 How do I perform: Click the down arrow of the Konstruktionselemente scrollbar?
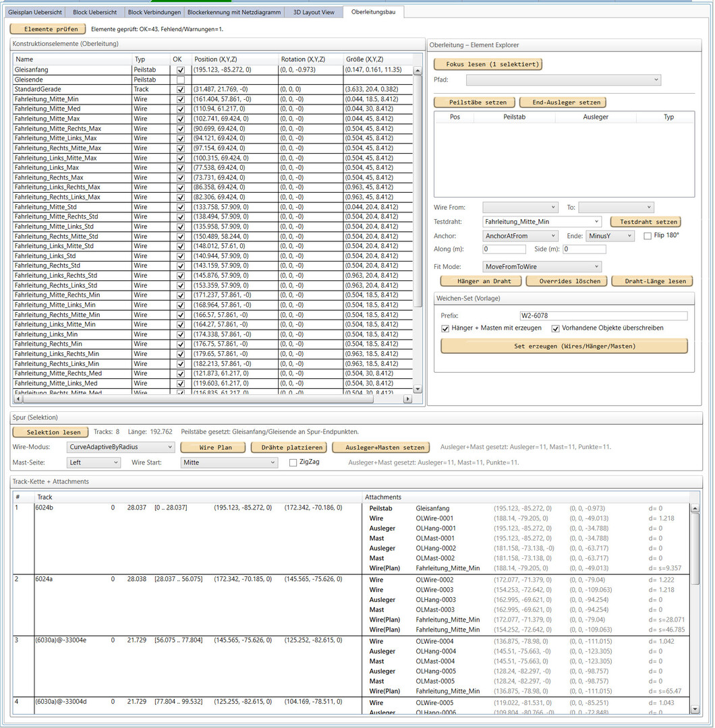pyautogui.click(x=417, y=389)
